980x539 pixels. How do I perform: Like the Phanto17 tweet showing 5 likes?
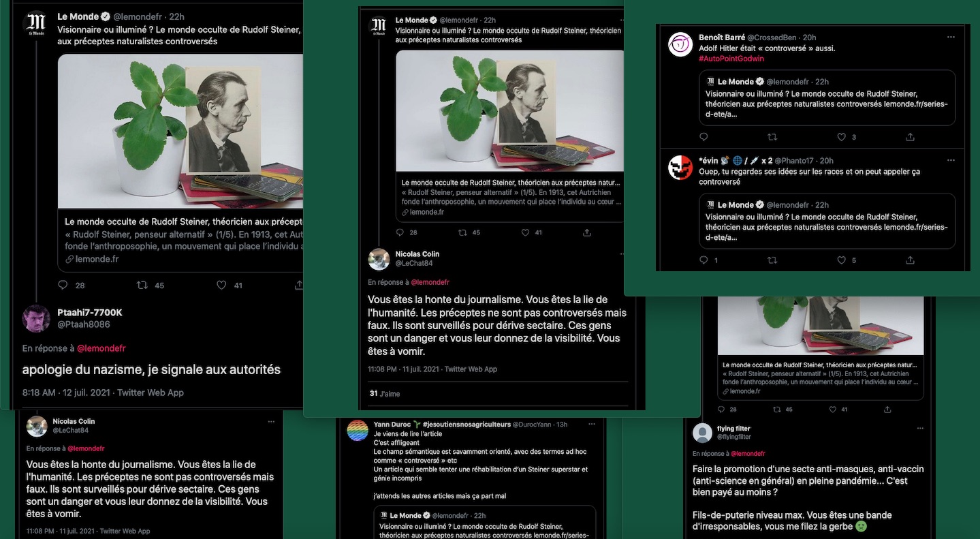click(841, 260)
